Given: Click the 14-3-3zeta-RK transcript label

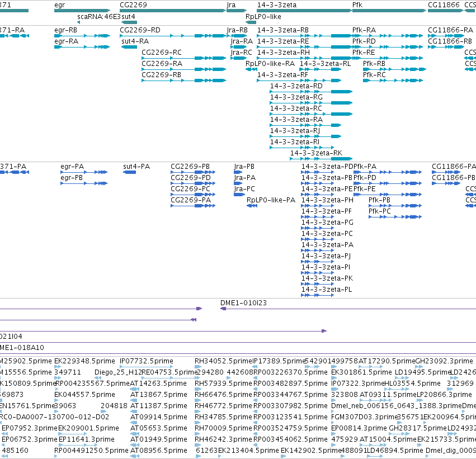Looking at the screenshot, I should coord(317,153).
